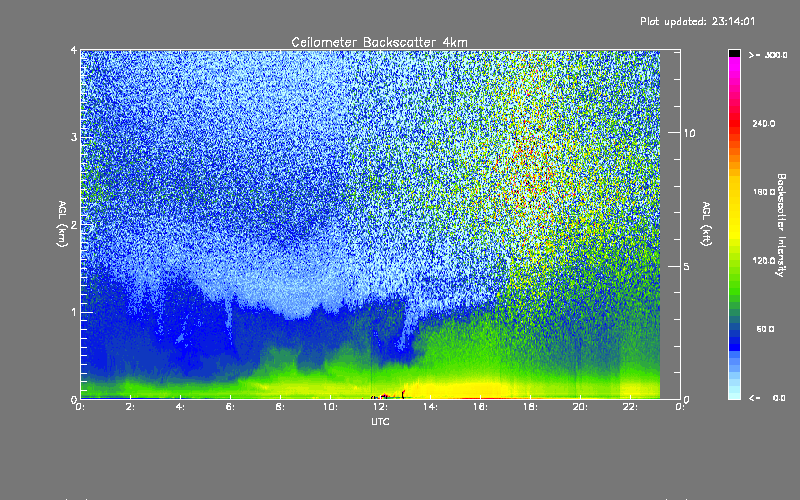This screenshot has width=800, height=500.
Task: Click the '180.0' colorbar value
Action: click(764, 192)
